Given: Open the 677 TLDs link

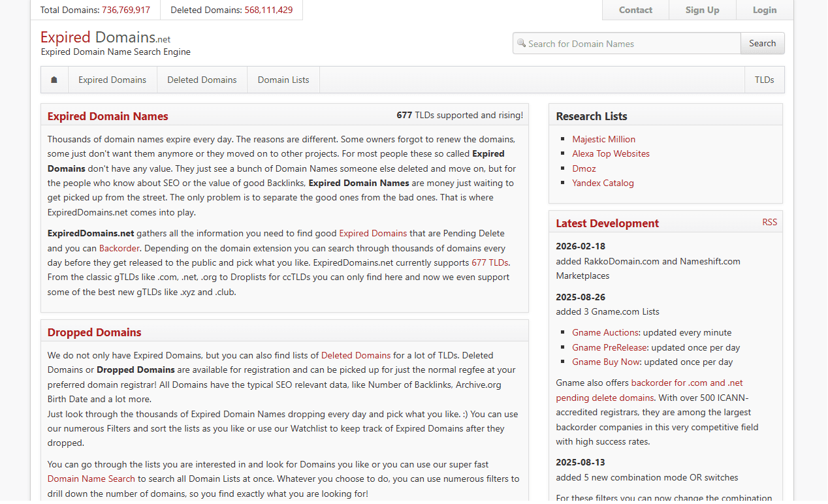Looking at the screenshot, I should point(490,262).
